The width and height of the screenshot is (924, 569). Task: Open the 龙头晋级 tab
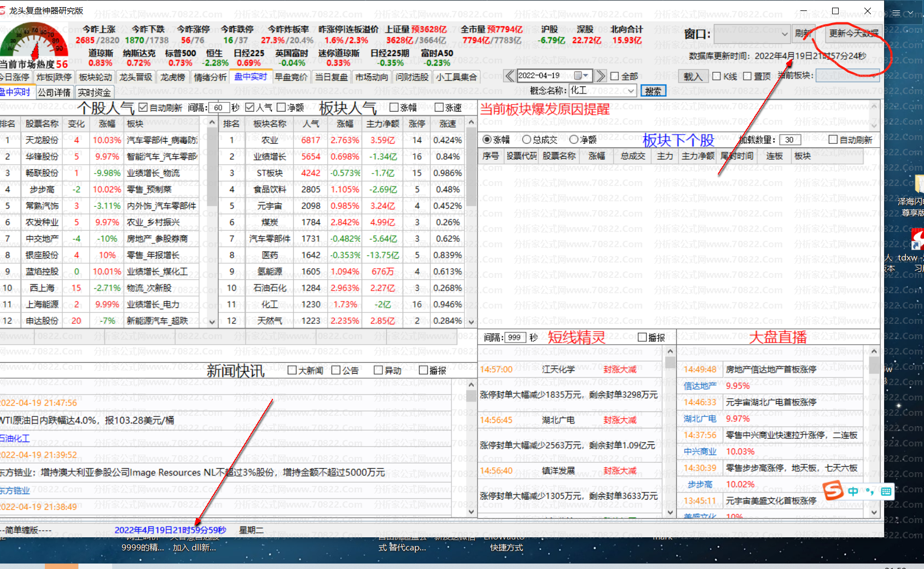pyautogui.click(x=136, y=77)
